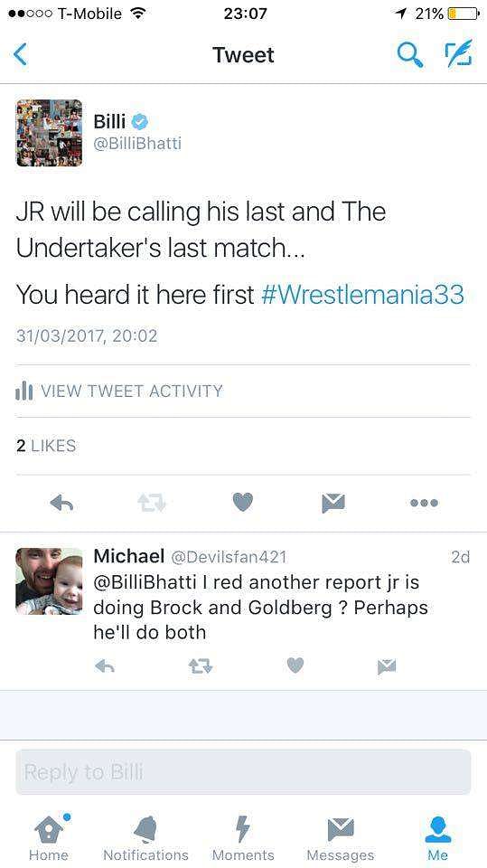Retweet Michael's reply
The height and width of the screenshot is (868, 487).
[x=200, y=666]
